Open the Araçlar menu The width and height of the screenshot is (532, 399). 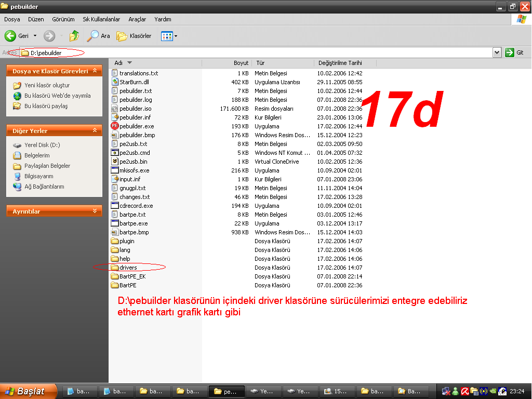coord(137,19)
